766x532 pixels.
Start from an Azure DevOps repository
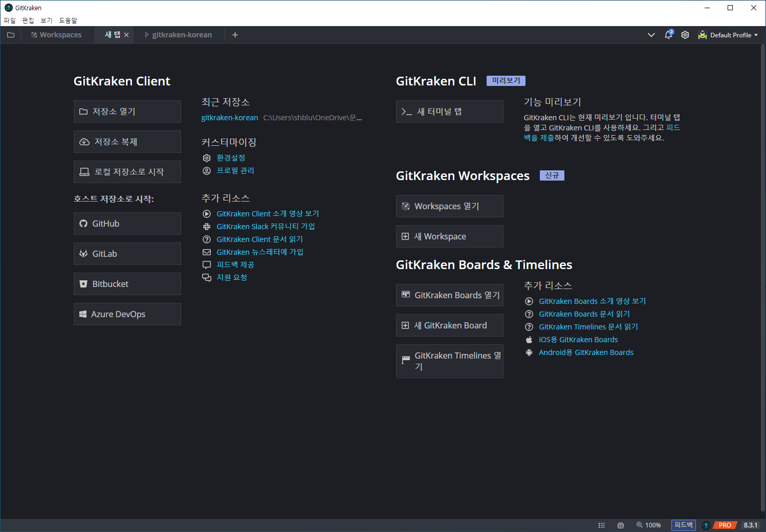(x=127, y=314)
